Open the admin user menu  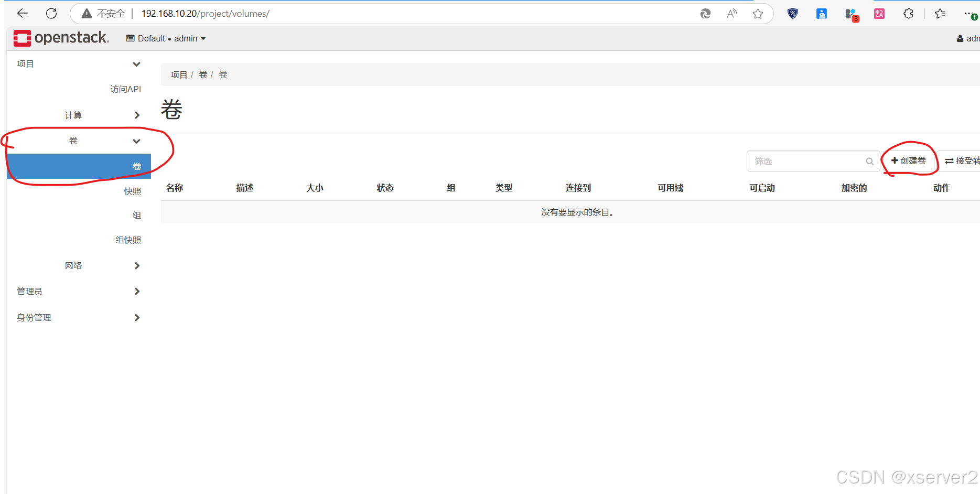point(968,38)
